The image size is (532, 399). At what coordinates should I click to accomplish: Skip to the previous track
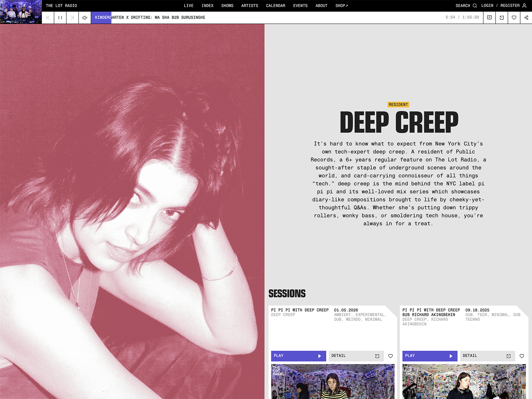(48, 18)
